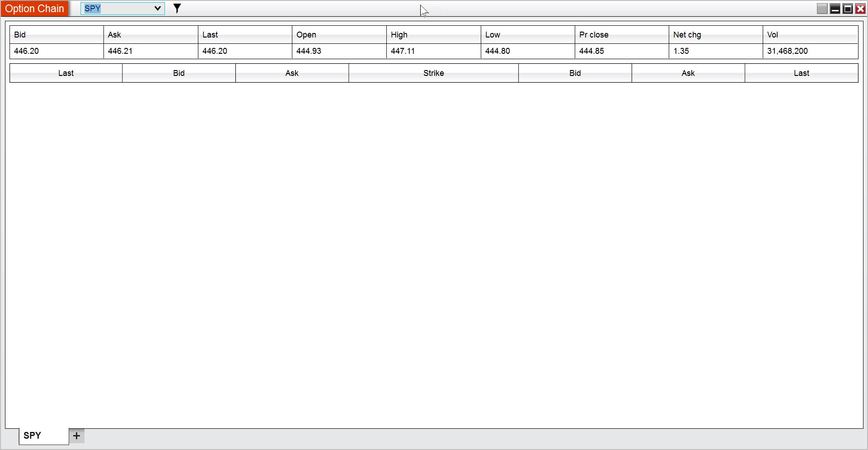Viewport: 868px width, 450px height.
Task: Select the Low quote header
Action: [528, 35]
